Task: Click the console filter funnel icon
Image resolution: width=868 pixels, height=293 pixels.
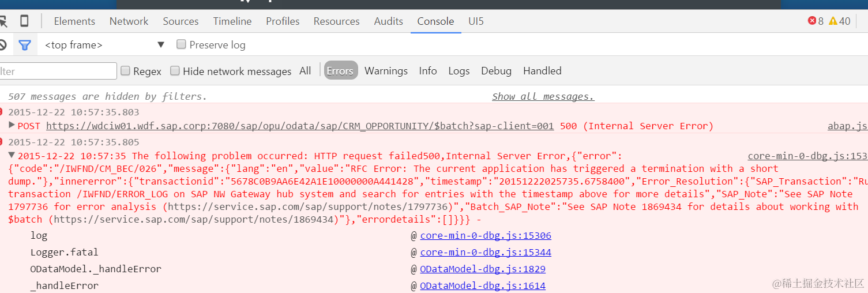Action: [x=24, y=45]
